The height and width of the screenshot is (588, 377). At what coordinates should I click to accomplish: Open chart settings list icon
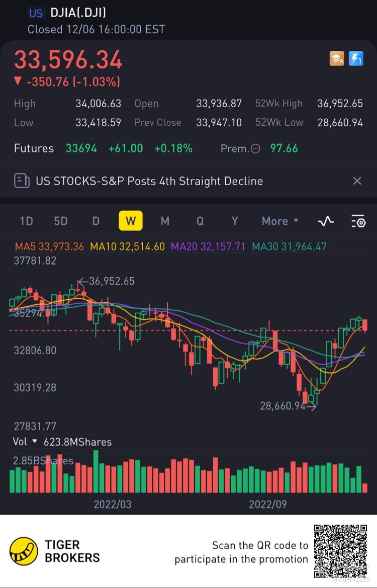(x=358, y=221)
